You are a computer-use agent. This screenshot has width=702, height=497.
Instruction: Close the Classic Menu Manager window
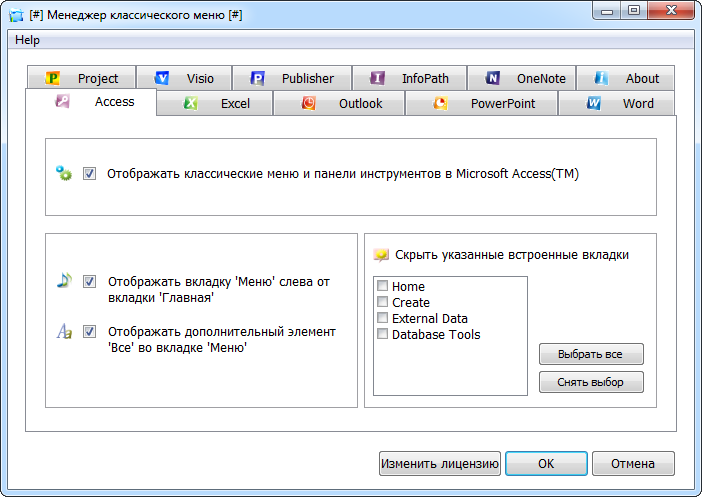pos(671,11)
